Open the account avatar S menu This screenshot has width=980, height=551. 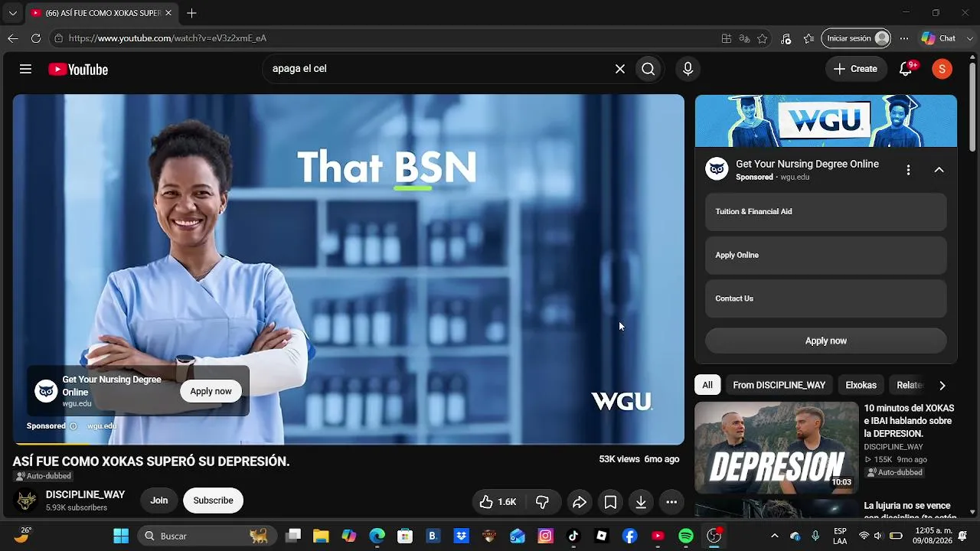(x=942, y=69)
